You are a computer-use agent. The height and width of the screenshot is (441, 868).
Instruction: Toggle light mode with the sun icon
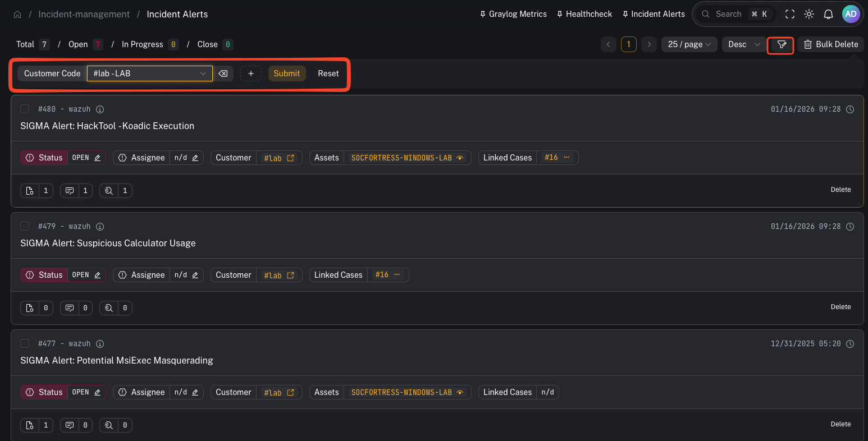[x=809, y=14]
